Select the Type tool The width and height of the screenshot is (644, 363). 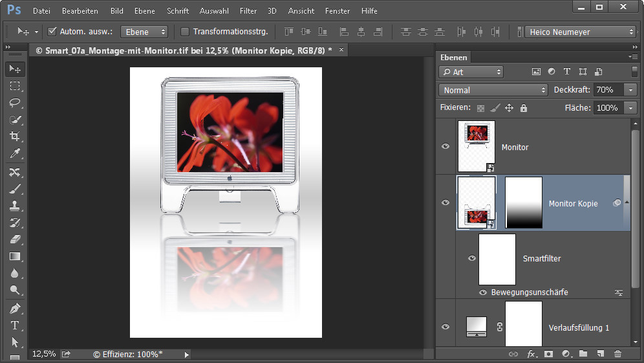(x=15, y=325)
